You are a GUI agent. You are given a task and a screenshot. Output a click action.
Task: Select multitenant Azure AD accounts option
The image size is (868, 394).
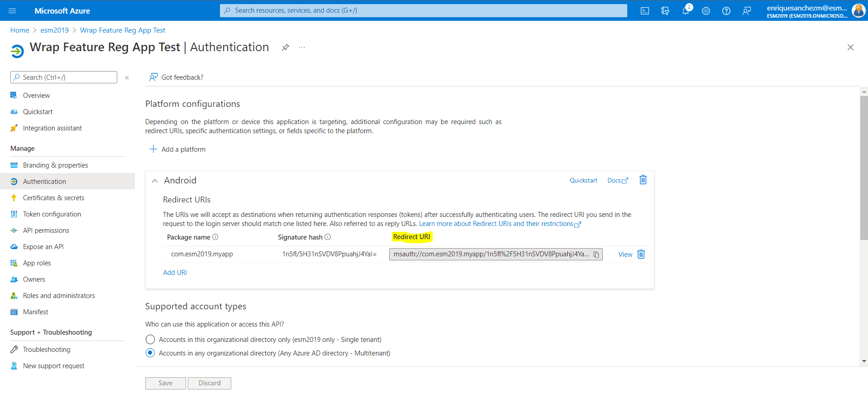pos(150,353)
